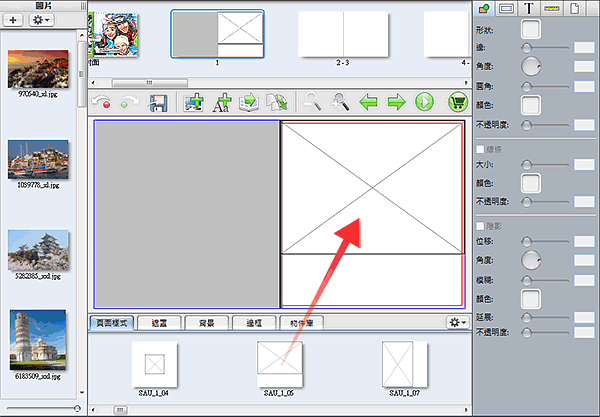
Task: Click the pages with green arrow icon
Action: click(277, 103)
